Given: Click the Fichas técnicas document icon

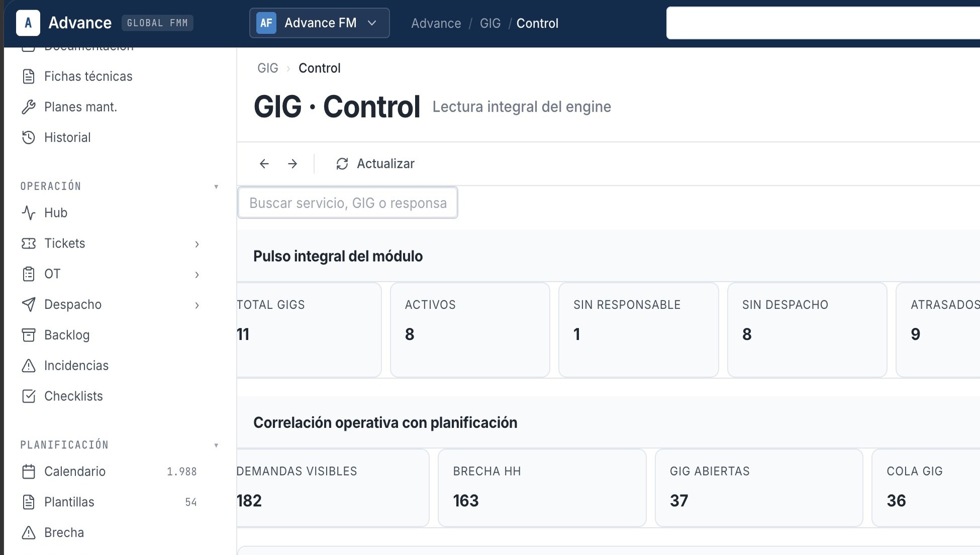Looking at the screenshot, I should pos(29,76).
